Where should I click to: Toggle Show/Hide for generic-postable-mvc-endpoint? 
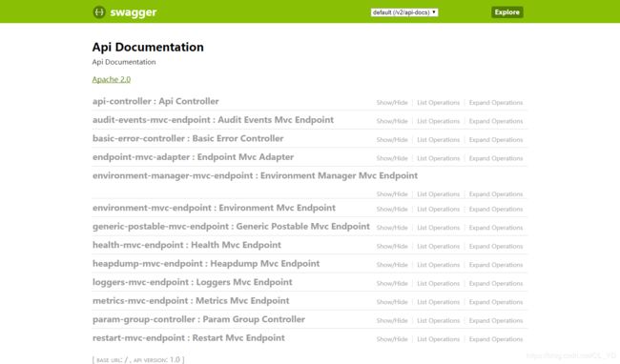[x=392, y=228]
